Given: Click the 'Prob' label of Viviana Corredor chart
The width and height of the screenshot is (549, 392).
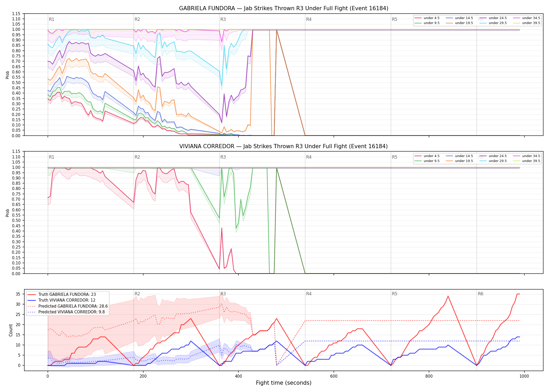Looking at the screenshot, I should tap(7, 213).
